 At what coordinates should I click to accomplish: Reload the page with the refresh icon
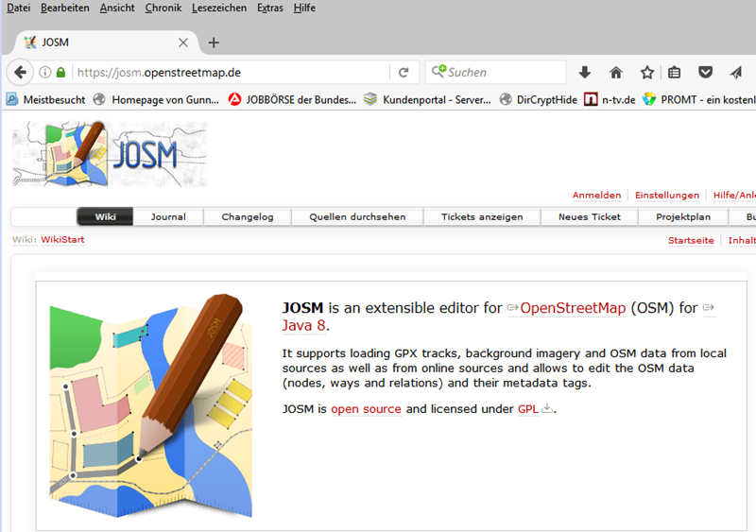(404, 73)
